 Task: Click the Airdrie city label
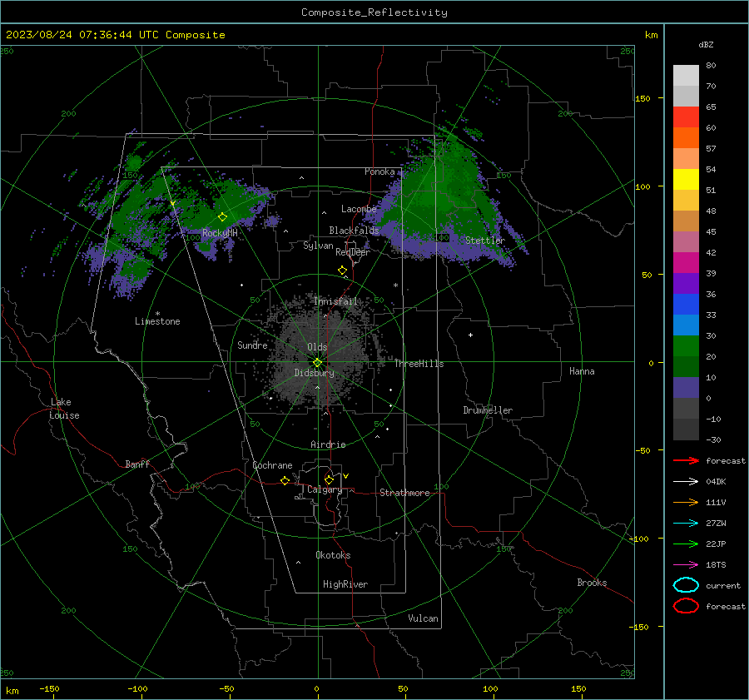click(x=328, y=444)
